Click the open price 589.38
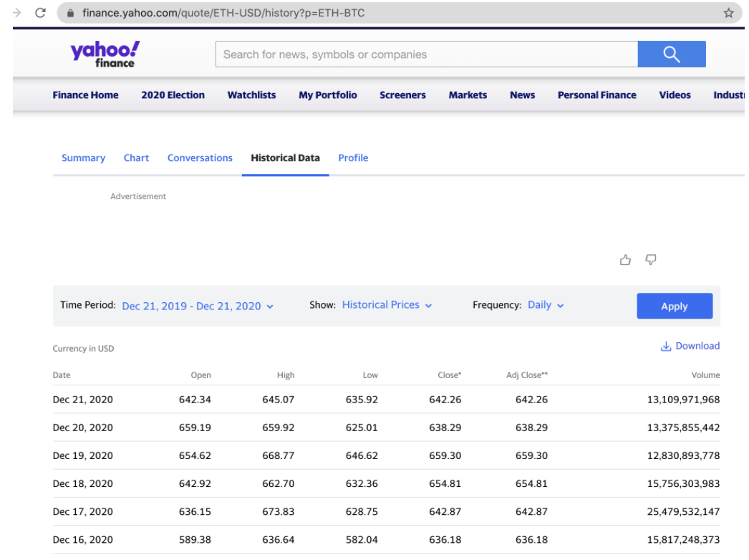This screenshot has width=749, height=560. coord(195,540)
